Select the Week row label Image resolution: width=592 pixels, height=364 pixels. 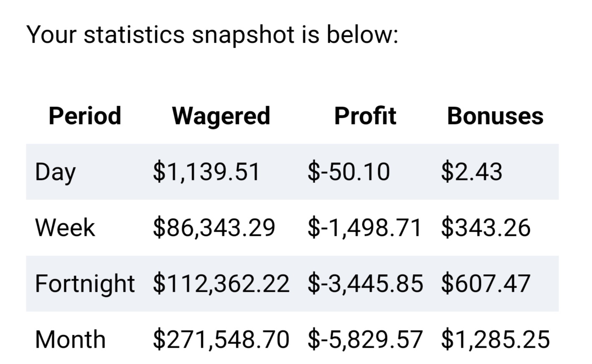pos(65,227)
